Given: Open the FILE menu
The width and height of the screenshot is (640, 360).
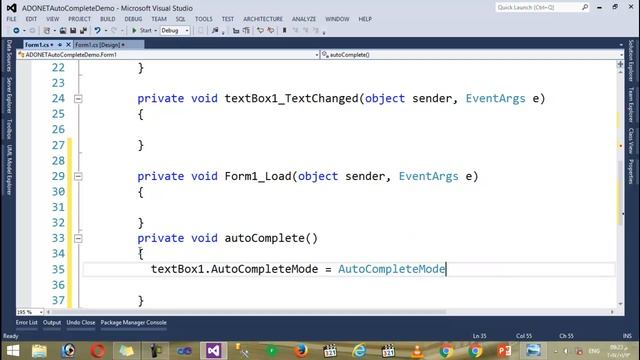Looking at the screenshot, I should pos(11,19).
